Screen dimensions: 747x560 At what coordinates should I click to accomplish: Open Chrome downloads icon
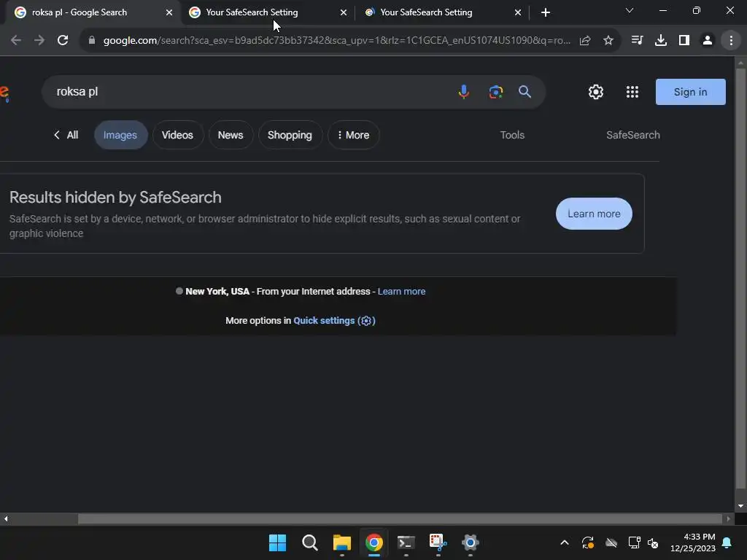[x=660, y=41]
